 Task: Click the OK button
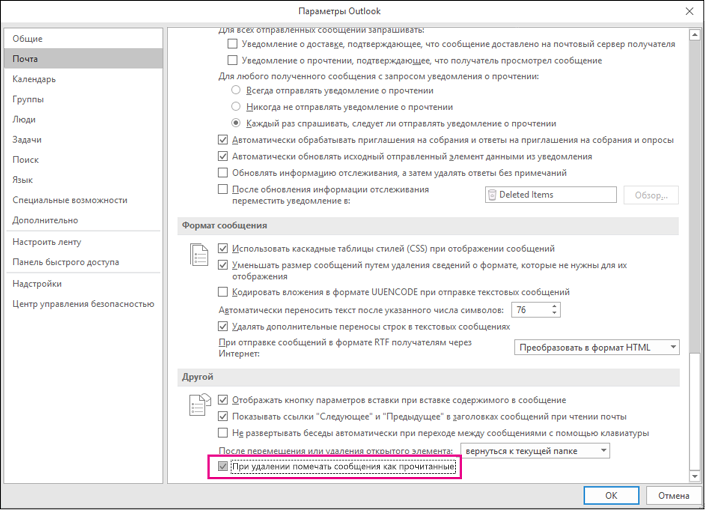click(x=611, y=496)
